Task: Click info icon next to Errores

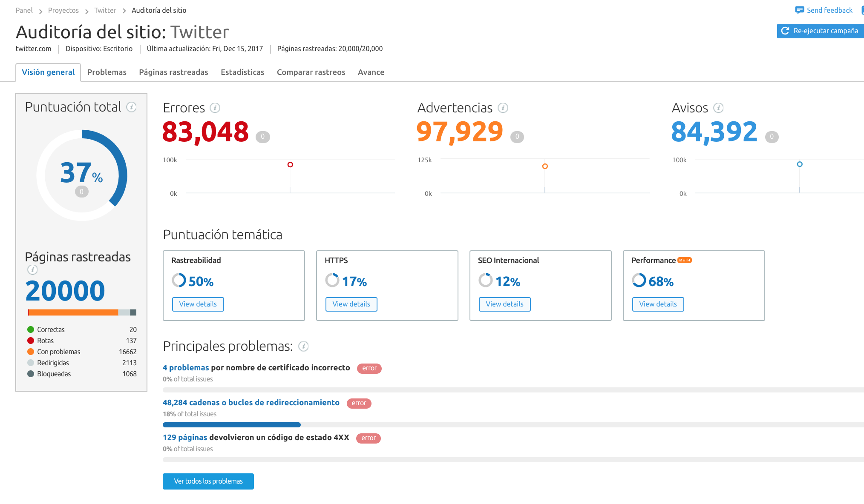Action: [x=215, y=108]
